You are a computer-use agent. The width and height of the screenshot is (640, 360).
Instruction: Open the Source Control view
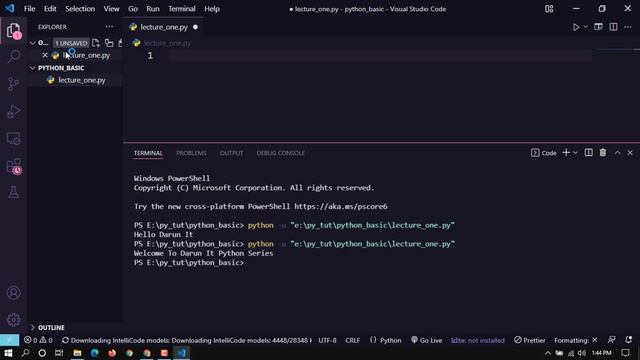click(13, 84)
